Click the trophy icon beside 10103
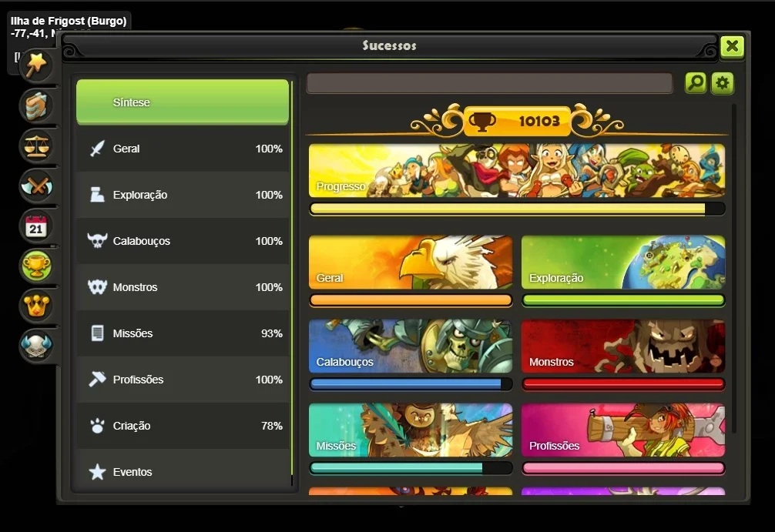The height and width of the screenshot is (532, 775). pos(482,121)
